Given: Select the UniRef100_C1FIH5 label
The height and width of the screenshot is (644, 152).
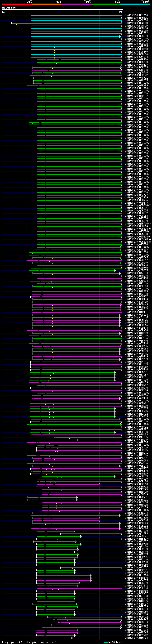Looking at the screenshot, I should (137, 70).
